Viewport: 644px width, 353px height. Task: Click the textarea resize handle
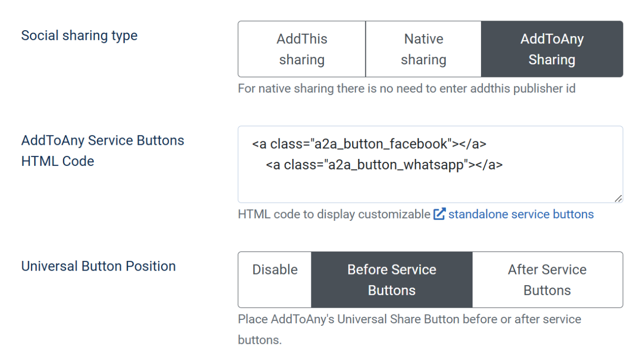tap(618, 198)
